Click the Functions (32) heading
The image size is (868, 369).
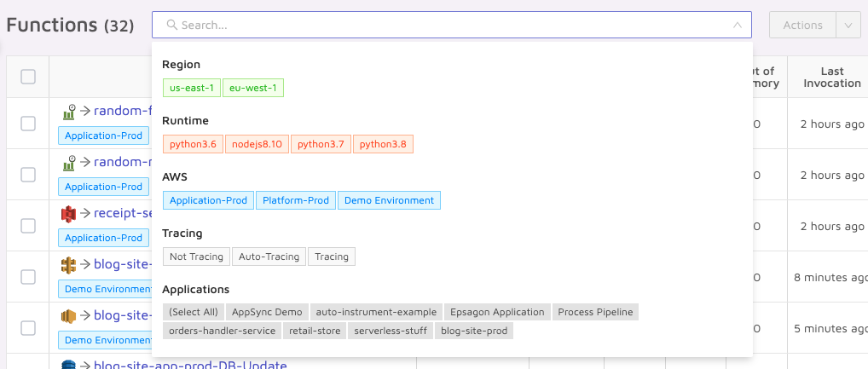[70, 25]
